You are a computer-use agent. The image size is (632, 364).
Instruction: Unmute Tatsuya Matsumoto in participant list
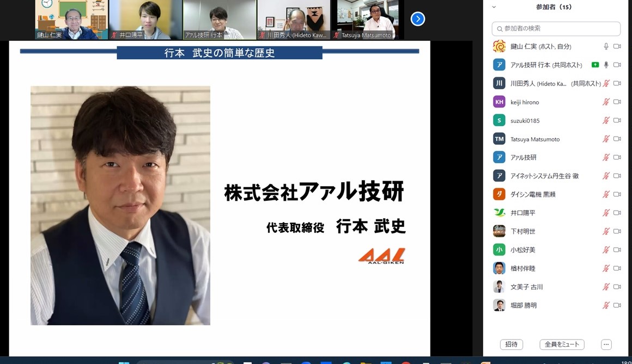(x=606, y=139)
